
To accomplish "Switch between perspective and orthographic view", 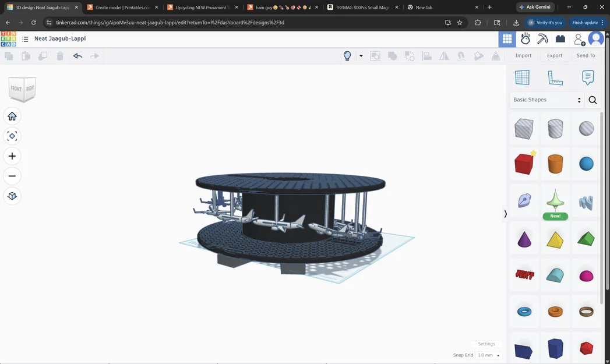I will [12, 196].
